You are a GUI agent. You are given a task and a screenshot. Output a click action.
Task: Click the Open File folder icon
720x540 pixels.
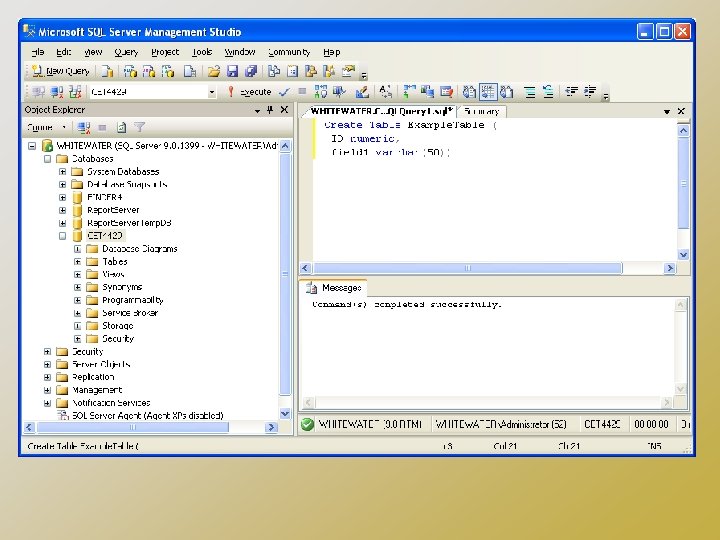(214, 71)
